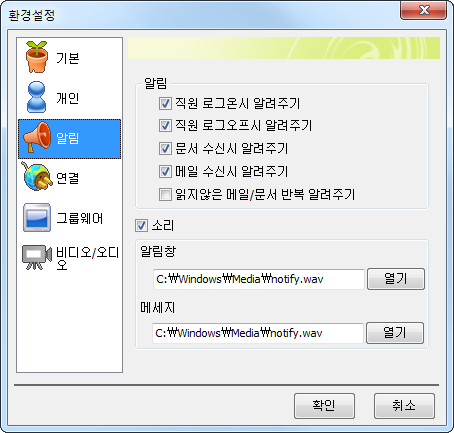
Task: Click 열기 button for 메세지 sound
Action: [x=395, y=333]
